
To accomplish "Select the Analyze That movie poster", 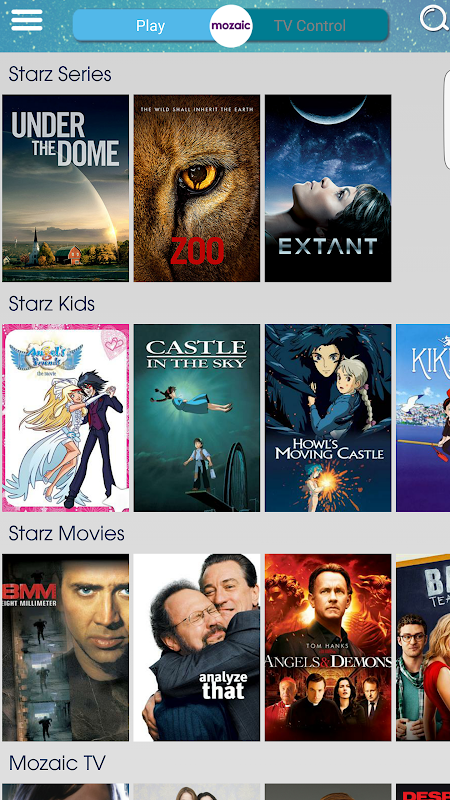I will tap(197, 647).
